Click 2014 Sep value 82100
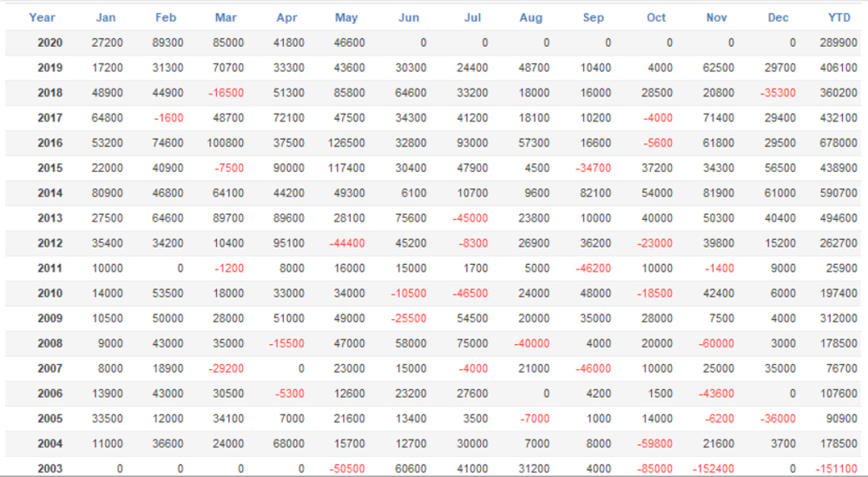This screenshot has height=477, width=868. pos(595,193)
